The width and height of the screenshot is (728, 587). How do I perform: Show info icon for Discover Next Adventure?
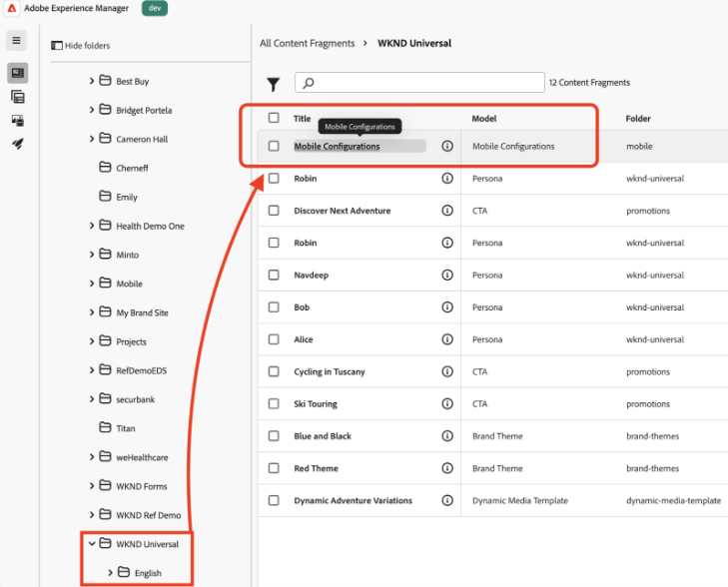[x=447, y=211]
